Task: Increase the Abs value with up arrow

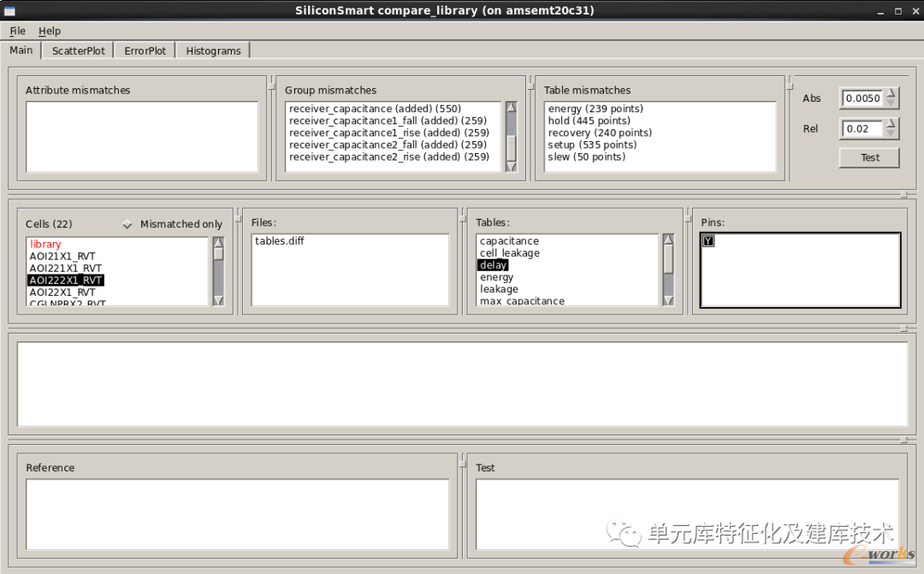Action: point(891,93)
